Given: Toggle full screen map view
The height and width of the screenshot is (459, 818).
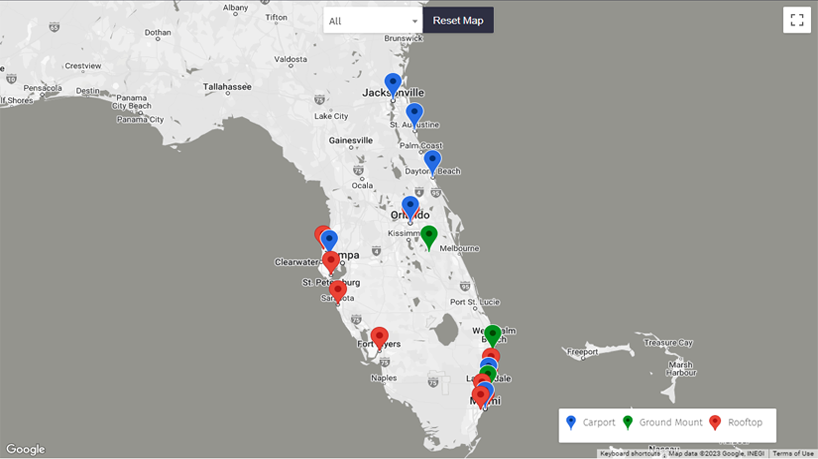Looking at the screenshot, I should [x=797, y=20].
